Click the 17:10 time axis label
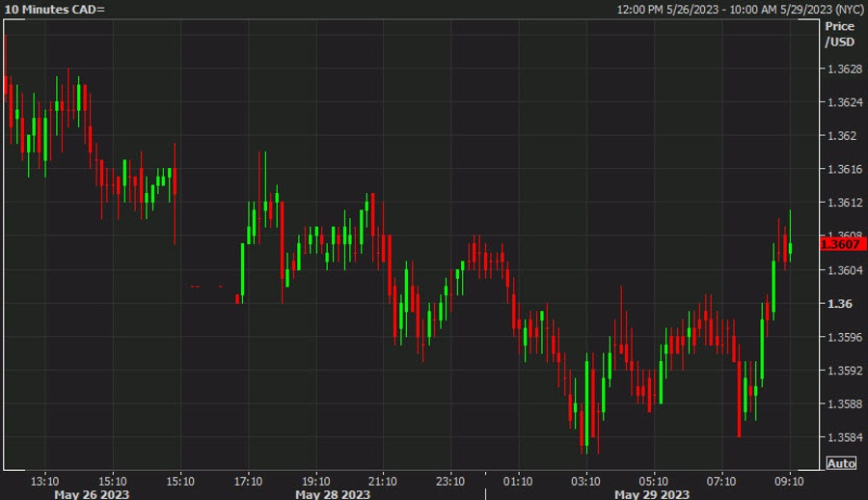 [x=248, y=480]
